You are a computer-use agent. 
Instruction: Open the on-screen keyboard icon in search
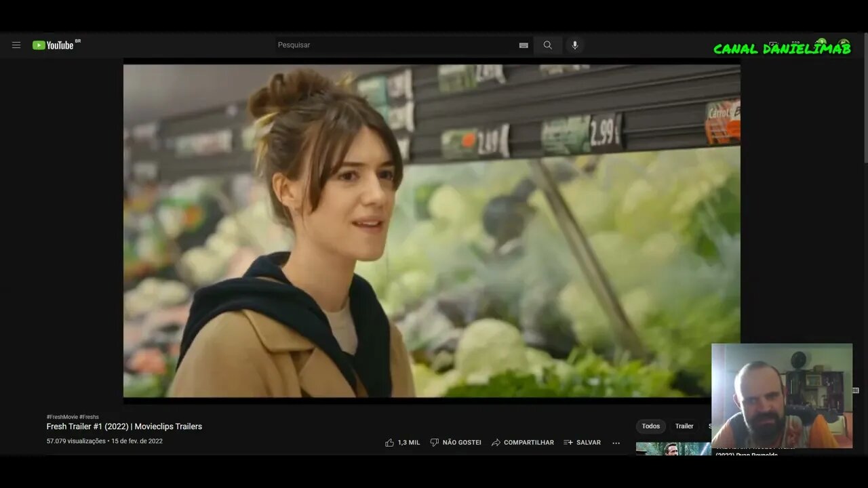click(x=524, y=45)
